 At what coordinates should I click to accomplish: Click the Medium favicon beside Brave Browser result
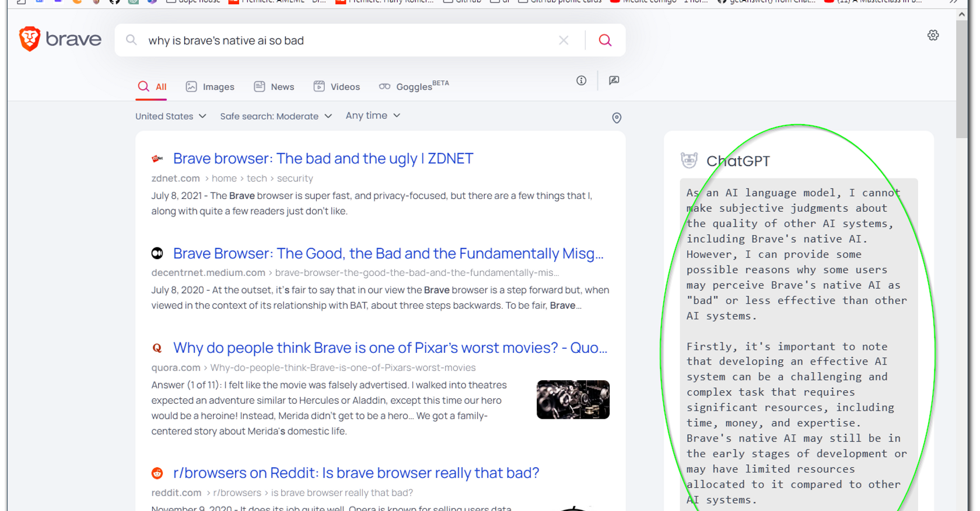tap(157, 253)
